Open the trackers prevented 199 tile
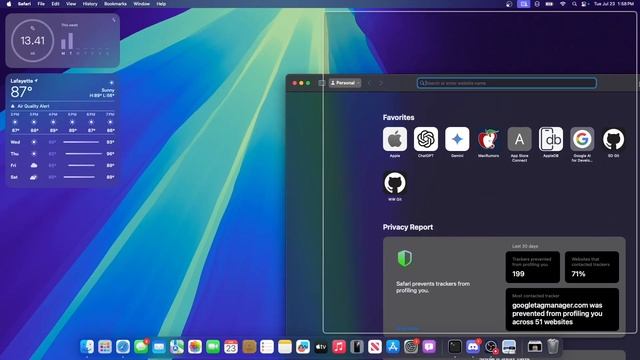 coord(533,267)
